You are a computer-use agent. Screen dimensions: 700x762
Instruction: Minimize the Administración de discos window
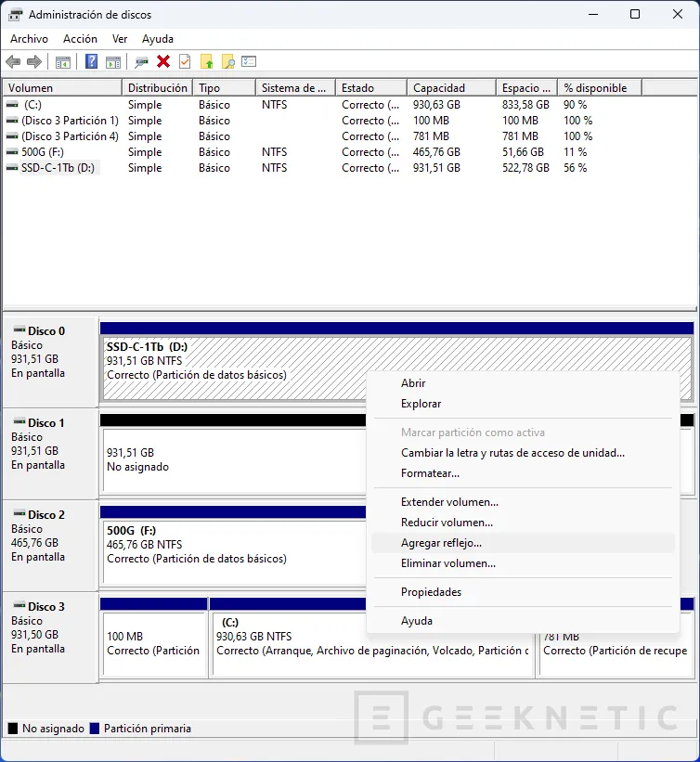[593, 14]
